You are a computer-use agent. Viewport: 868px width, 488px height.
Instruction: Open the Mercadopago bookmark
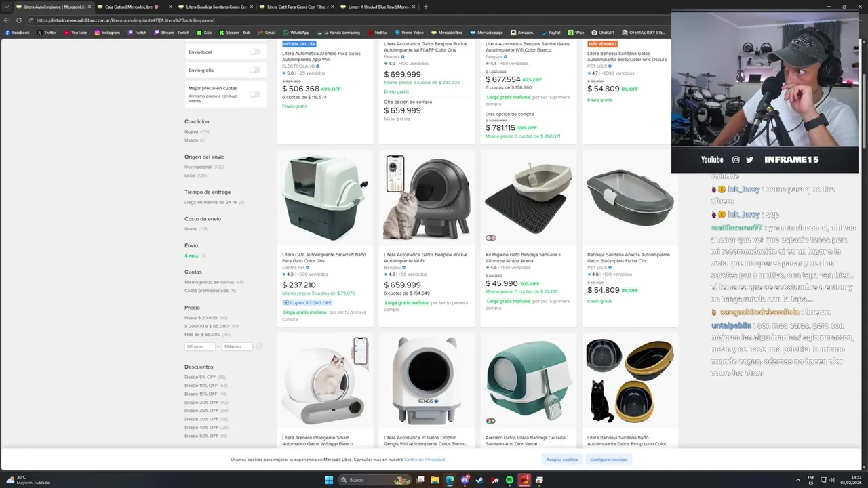486,33
